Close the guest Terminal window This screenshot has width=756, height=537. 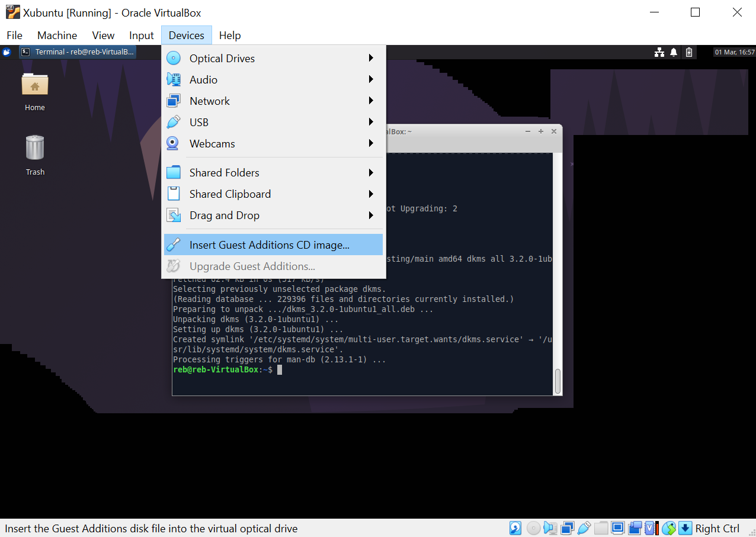point(554,131)
